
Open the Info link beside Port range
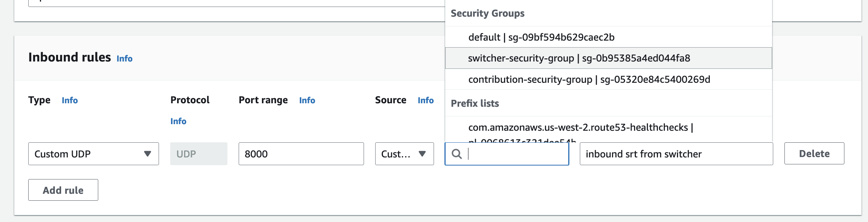point(307,100)
